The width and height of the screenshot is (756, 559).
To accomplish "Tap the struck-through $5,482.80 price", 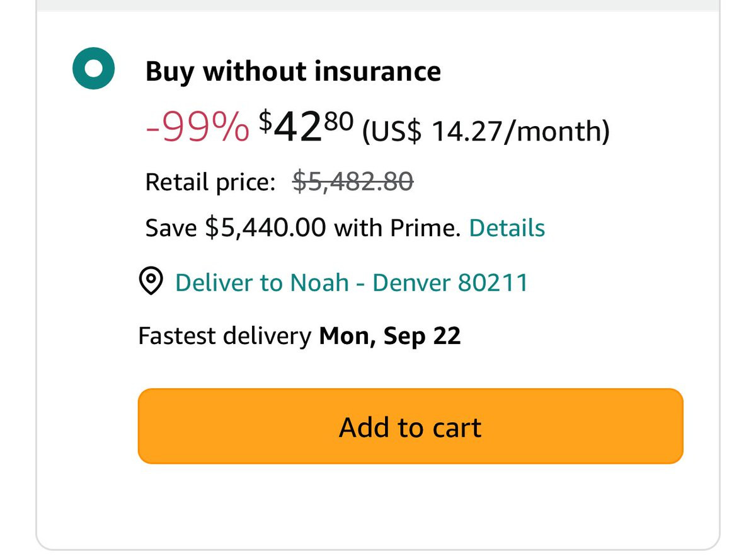I will coord(353,182).
